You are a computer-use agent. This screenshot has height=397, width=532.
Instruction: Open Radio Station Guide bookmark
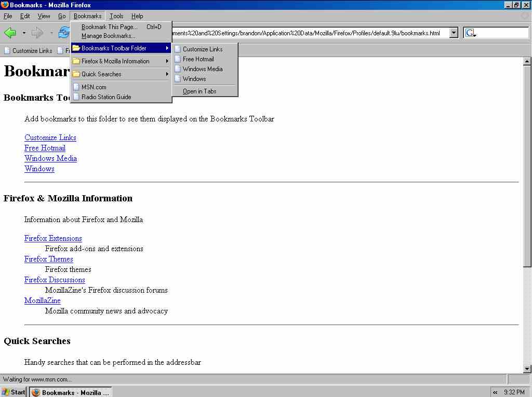106,97
